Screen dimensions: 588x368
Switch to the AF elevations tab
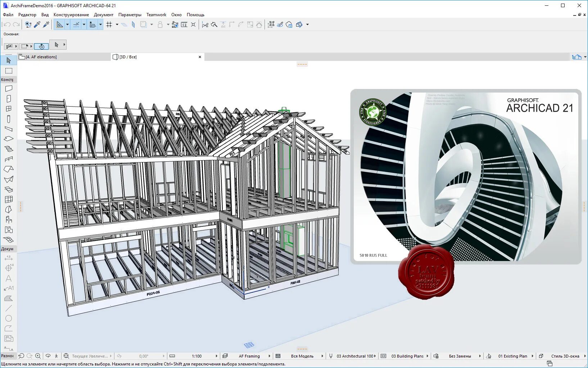41,57
